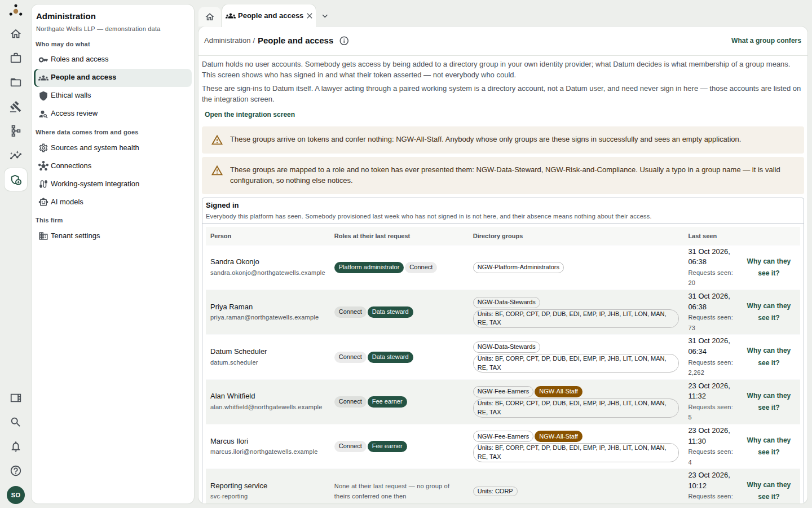
Task: Open Sources and system health
Action: [113, 148]
